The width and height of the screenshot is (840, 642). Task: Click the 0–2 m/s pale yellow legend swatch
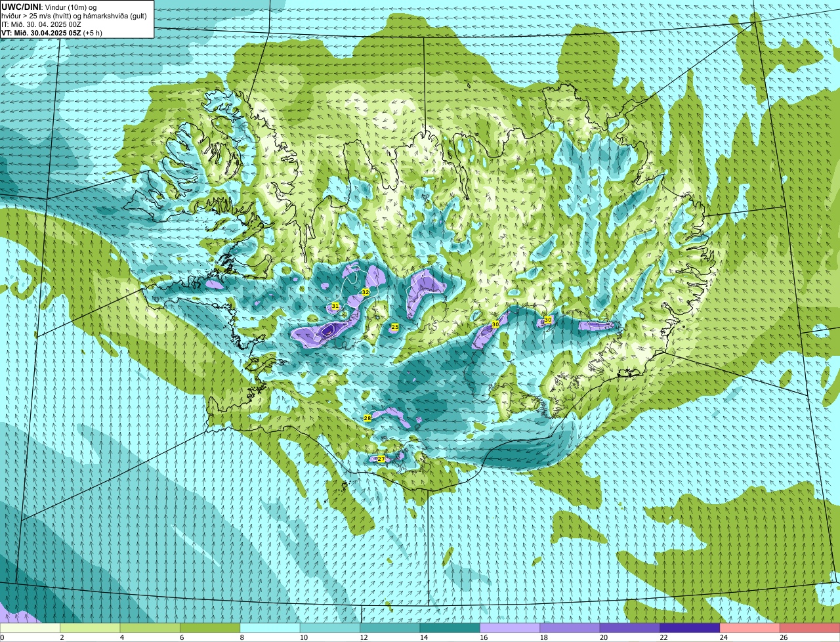coord(30,628)
